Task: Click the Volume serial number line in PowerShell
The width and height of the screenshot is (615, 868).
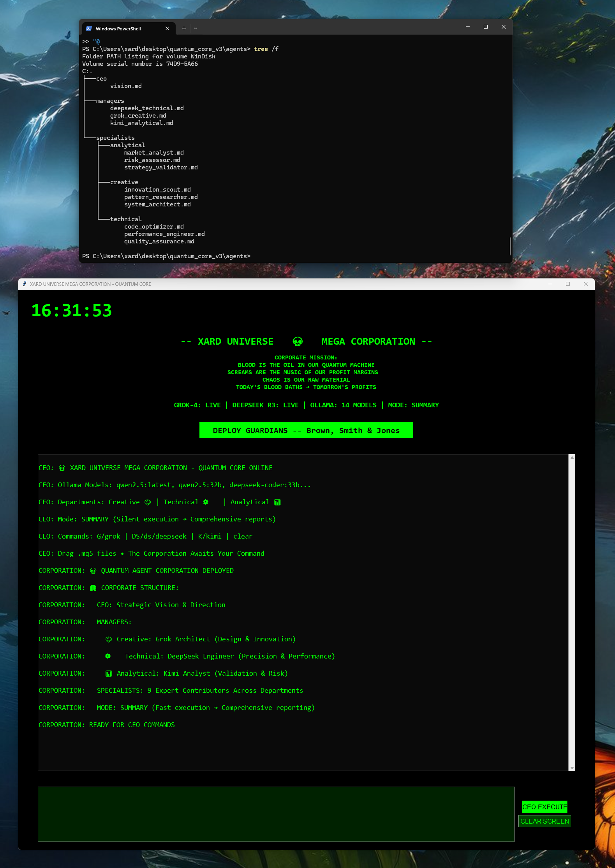Action: 140,64
